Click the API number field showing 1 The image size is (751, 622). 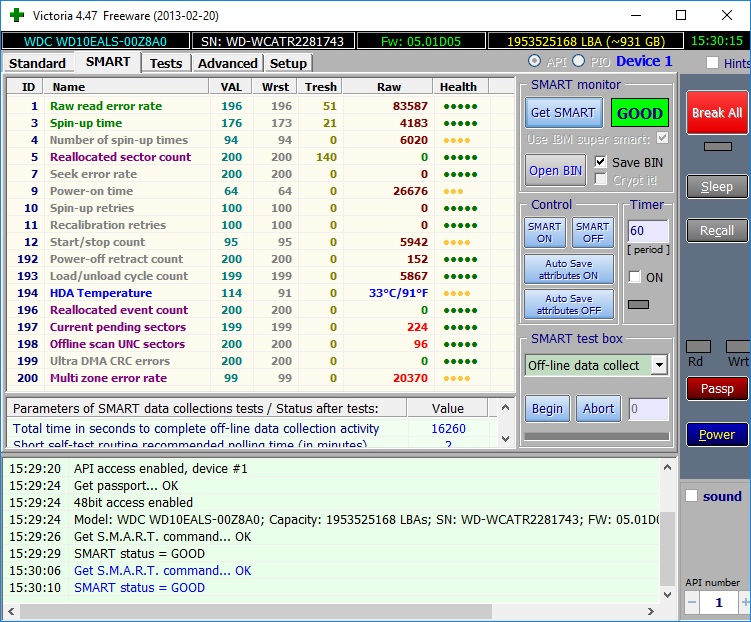[x=718, y=602]
